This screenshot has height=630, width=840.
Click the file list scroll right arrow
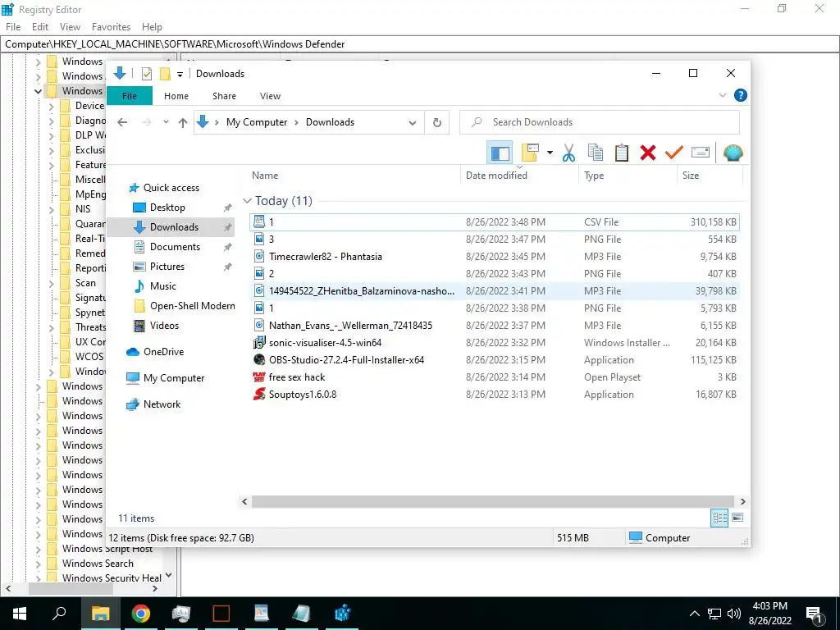[742, 502]
